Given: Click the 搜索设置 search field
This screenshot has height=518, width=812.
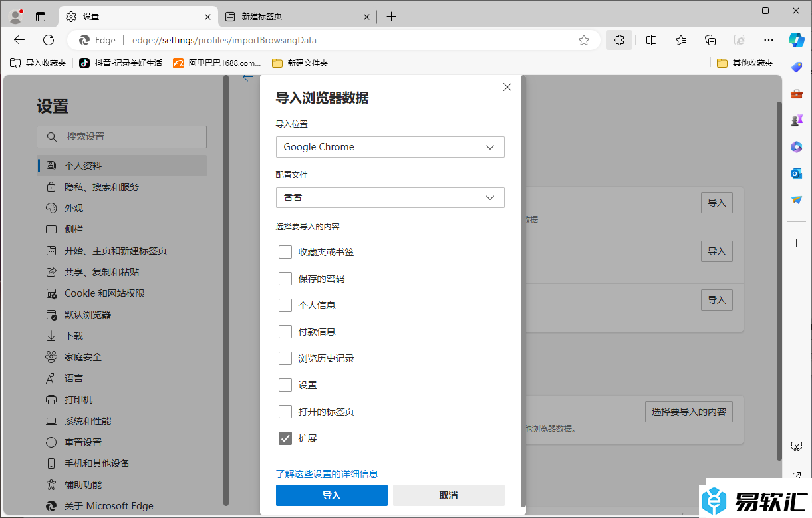Looking at the screenshot, I should 122,136.
